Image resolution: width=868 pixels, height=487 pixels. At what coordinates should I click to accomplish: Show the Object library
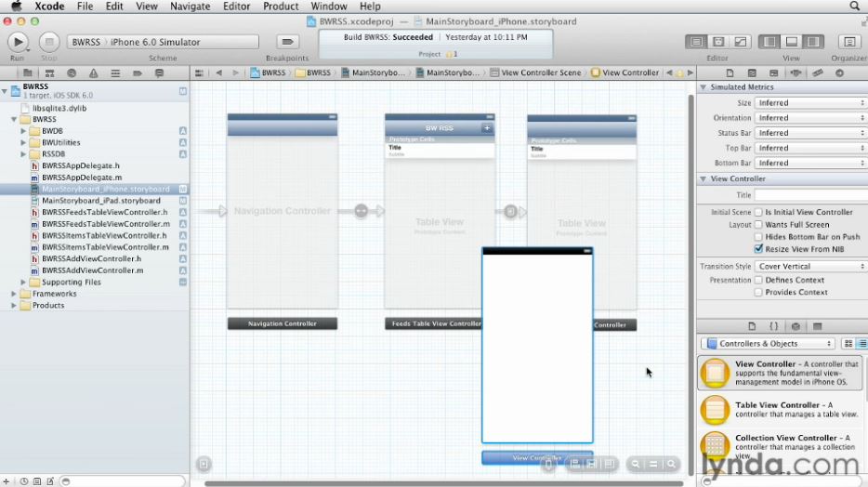(796, 326)
